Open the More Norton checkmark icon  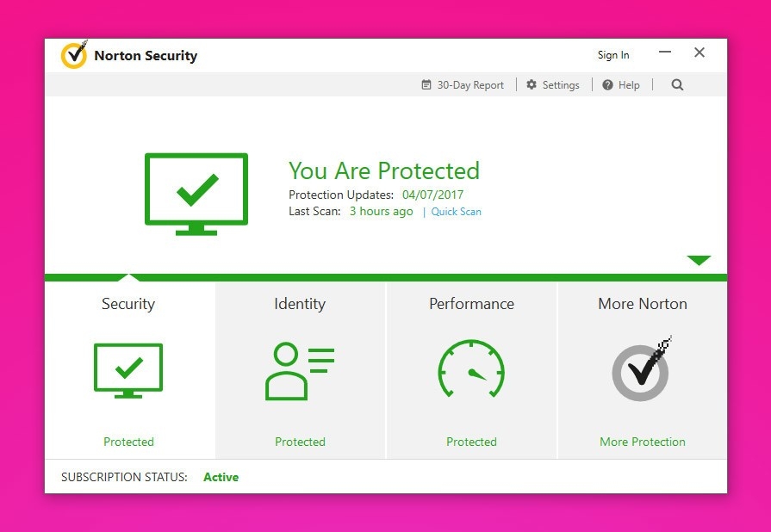pos(641,372)
